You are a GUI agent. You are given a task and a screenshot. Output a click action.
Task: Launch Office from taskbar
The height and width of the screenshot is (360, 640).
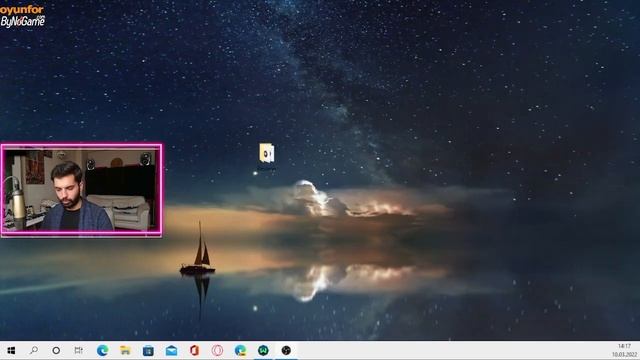(194, 350)
